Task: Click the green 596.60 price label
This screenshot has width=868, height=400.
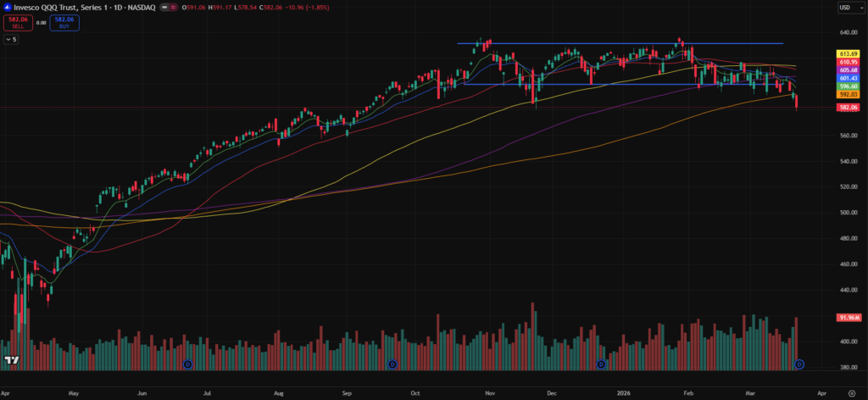Action: click(848, 86)
